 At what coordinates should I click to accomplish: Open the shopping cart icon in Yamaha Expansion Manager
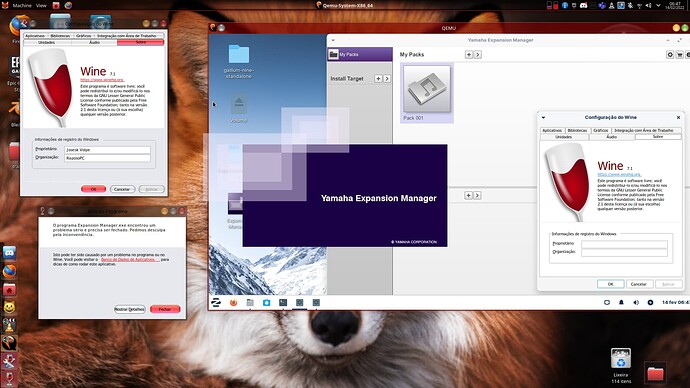679,55
